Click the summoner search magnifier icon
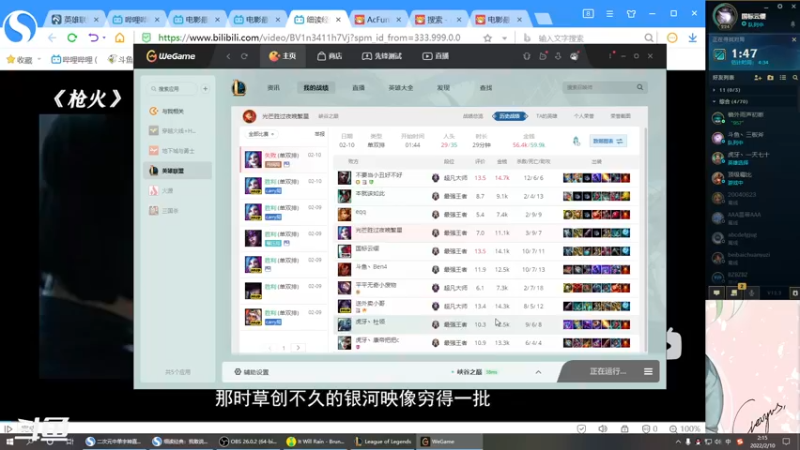The height and width of the screenshot is (450, 800). coord(640,88)
